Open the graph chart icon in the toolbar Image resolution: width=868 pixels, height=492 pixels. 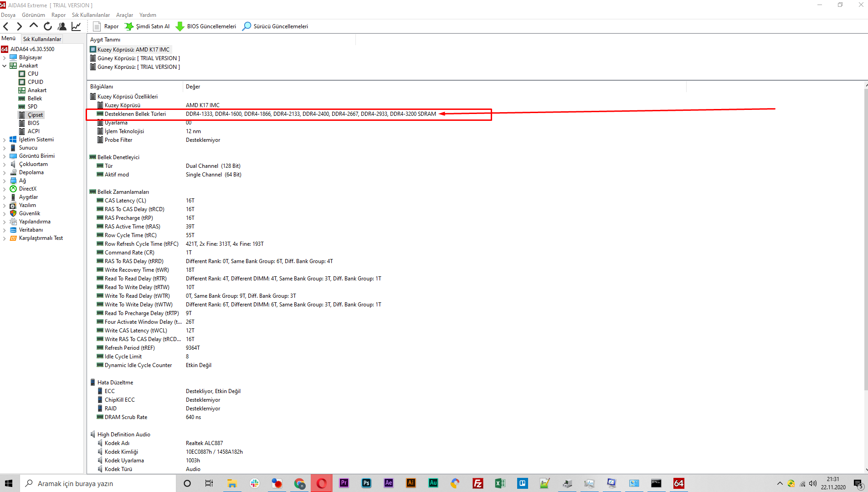click(x=76, y=26)
